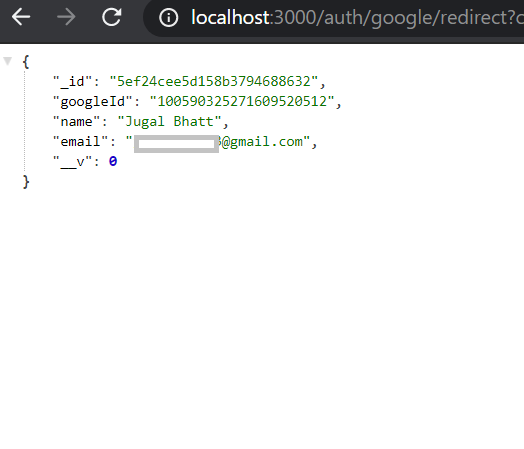This screenshot has width=524, height=449.
Task: Select the value "5ef24cee5d158b3794688632"
Action: (214, 82)
